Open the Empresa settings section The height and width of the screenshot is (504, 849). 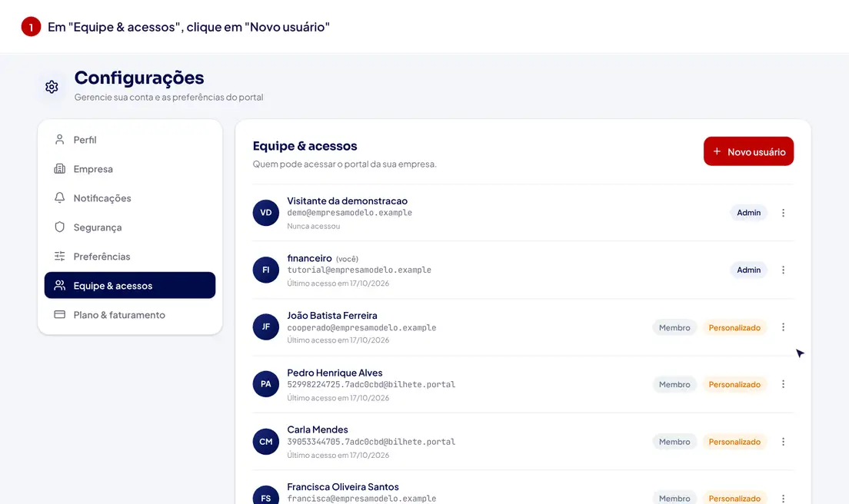[130, 169]
